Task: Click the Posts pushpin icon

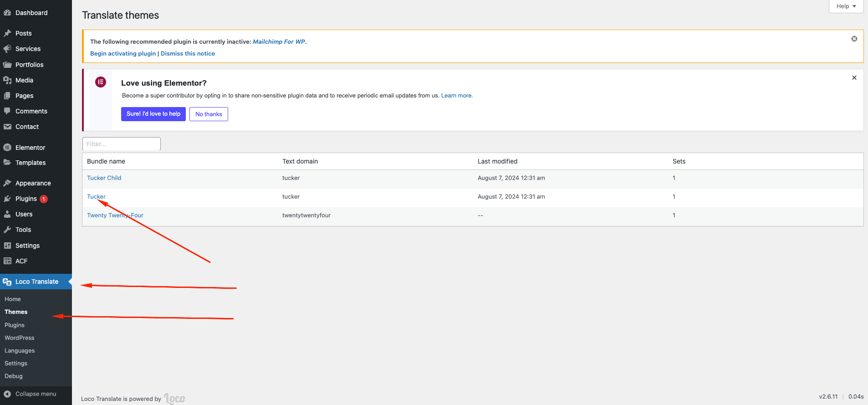Action: (x=7, y=33)
